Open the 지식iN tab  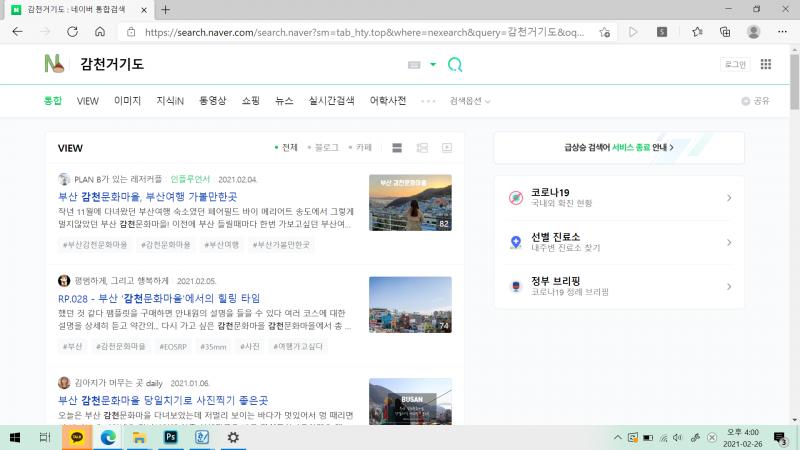pos(170,101)
